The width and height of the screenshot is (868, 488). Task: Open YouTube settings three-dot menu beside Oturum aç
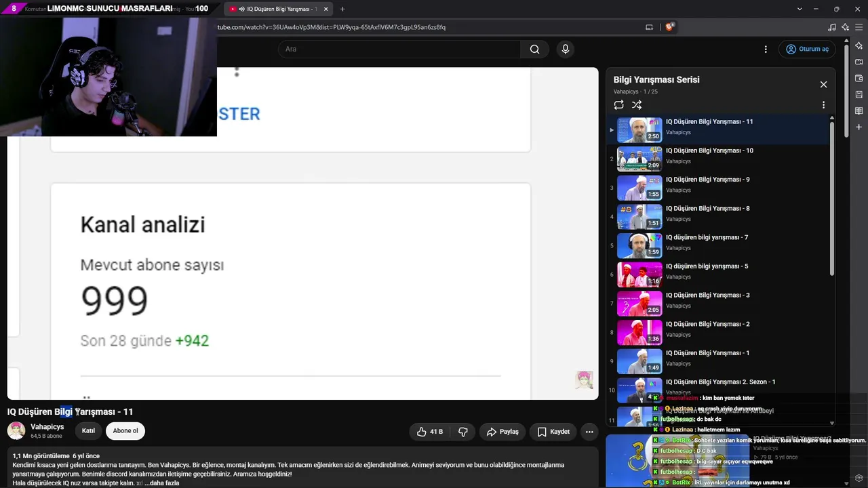click(766, 49)
